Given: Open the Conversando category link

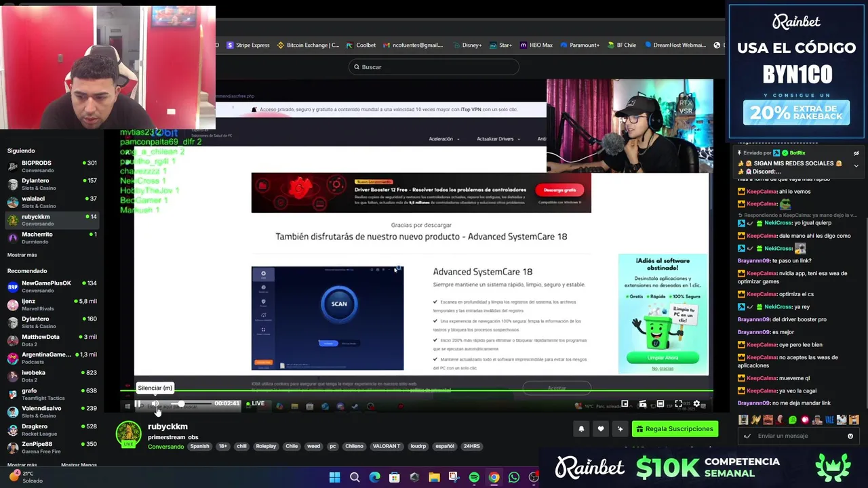Looking at the screenshot, I should (x=165, y=447).
